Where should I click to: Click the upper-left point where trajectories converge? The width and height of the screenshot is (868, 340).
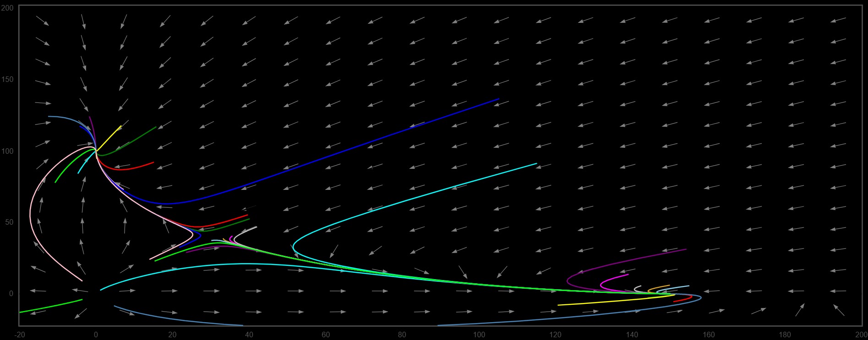(x=96, y=150)
